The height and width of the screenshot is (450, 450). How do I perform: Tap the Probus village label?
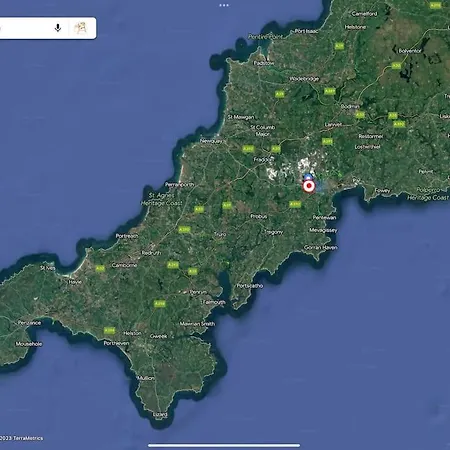tap(259, 216)
